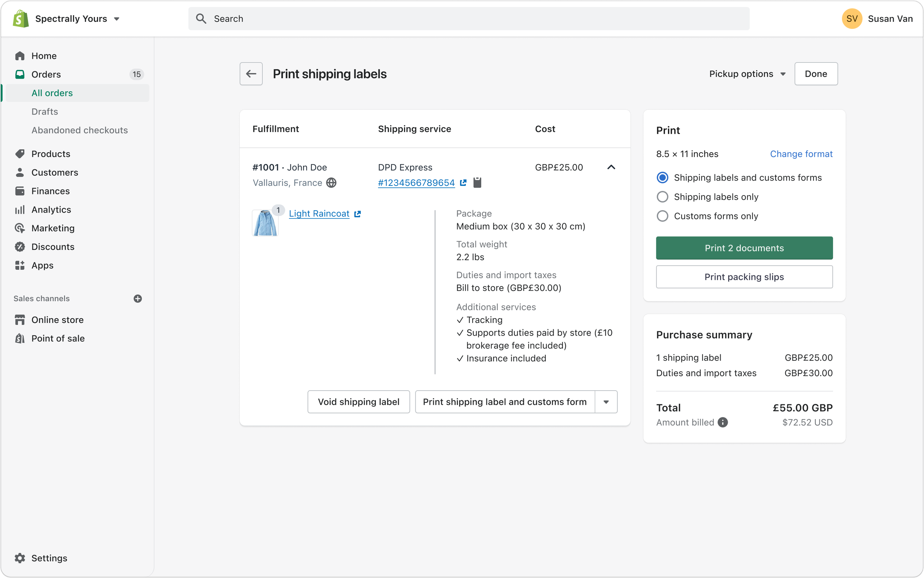This screenshot has width=924, height=578.
Task: Open print customs form split-button arrow
Action: (606, 402)
